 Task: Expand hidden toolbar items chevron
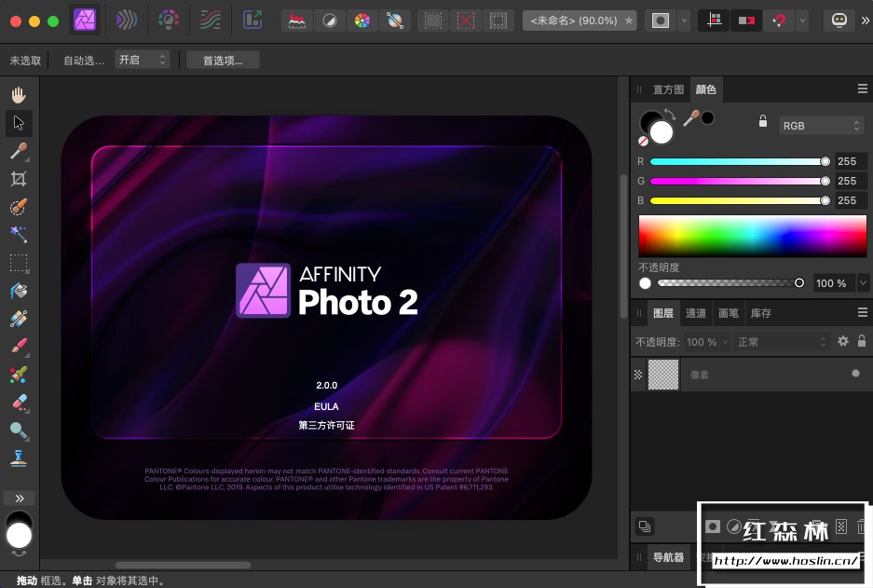pos(865,21)
